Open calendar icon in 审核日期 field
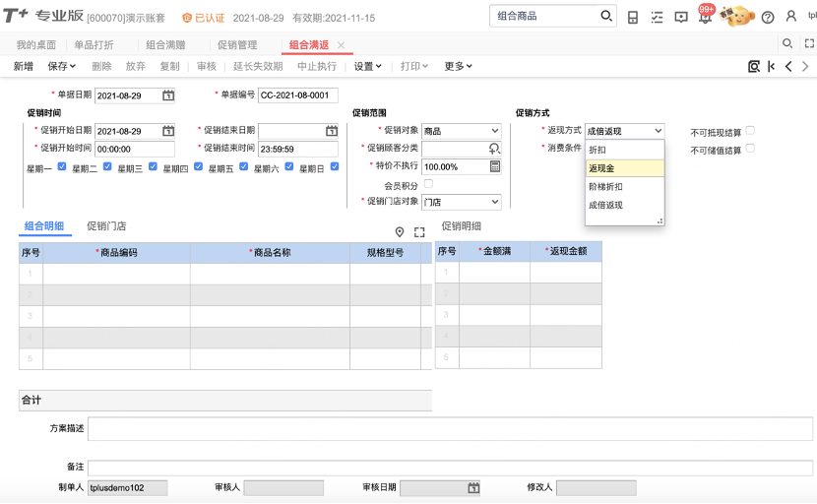 [x=473, y=488]
